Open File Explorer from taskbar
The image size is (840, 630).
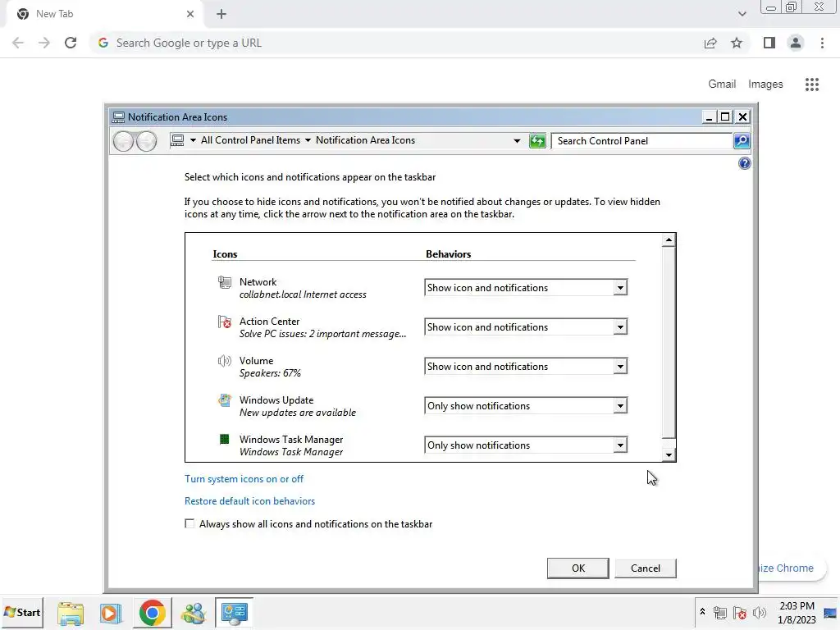click(71, 613)
